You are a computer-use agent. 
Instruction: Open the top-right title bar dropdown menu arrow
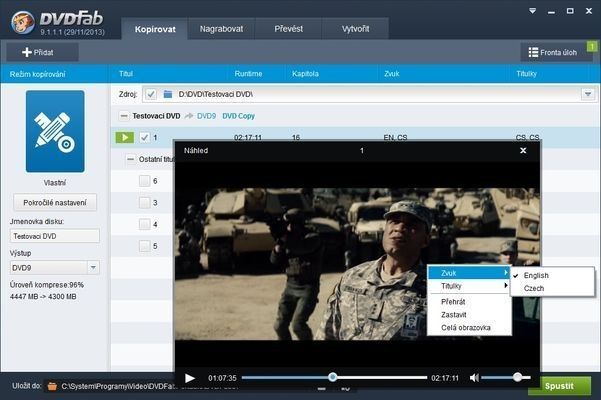pyautogui.click(x=532, y=11)
